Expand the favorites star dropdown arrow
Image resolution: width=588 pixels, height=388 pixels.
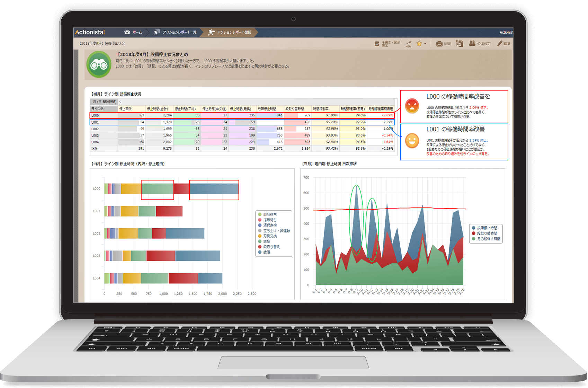[425, 44]
